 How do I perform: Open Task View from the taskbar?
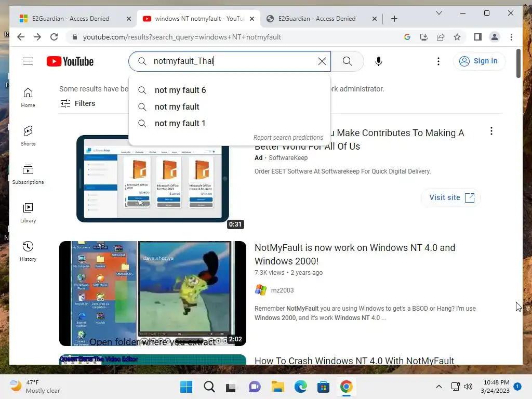[232, 387]
